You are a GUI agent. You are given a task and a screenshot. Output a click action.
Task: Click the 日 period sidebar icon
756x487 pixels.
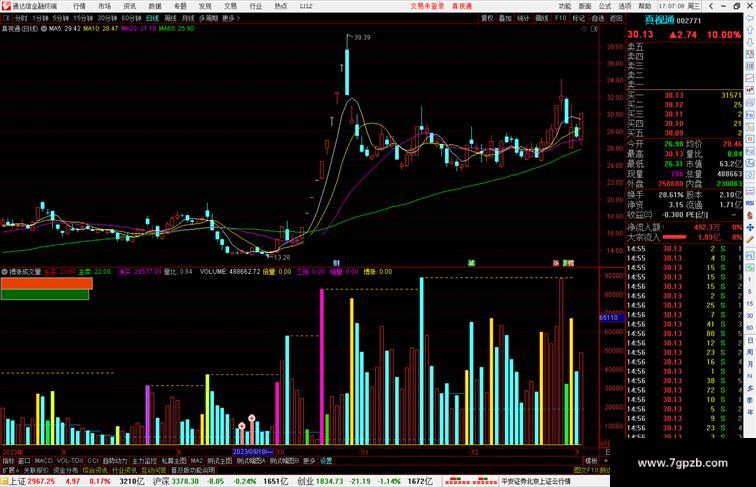tap(750, 340)
